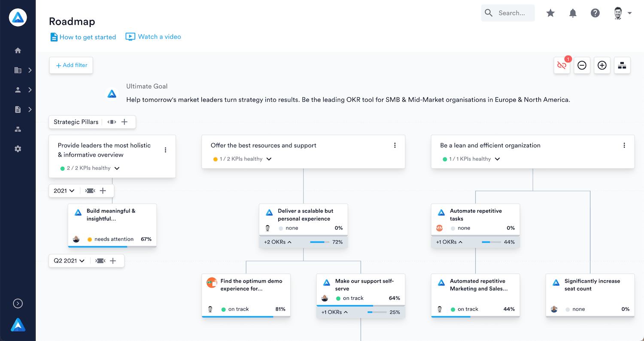Click the unlinked items icon with red badge

click(x=562, y=66)
